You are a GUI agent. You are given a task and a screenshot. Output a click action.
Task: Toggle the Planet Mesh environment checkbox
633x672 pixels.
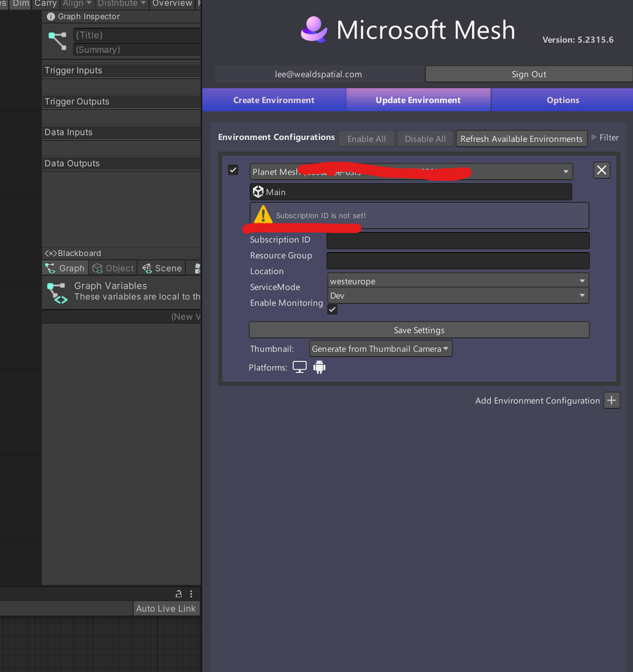click(233, 170)
